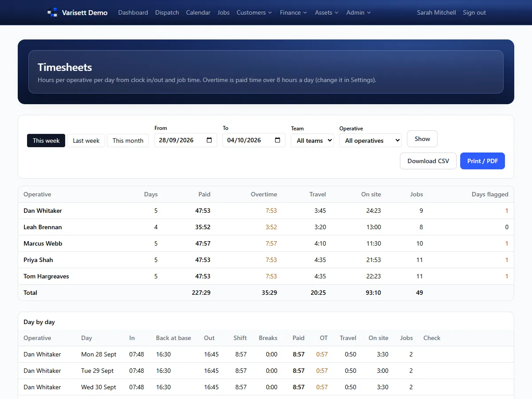Click the Varisett Demo logo icon
The image size is (532, 399).
[x=52, y=12]
